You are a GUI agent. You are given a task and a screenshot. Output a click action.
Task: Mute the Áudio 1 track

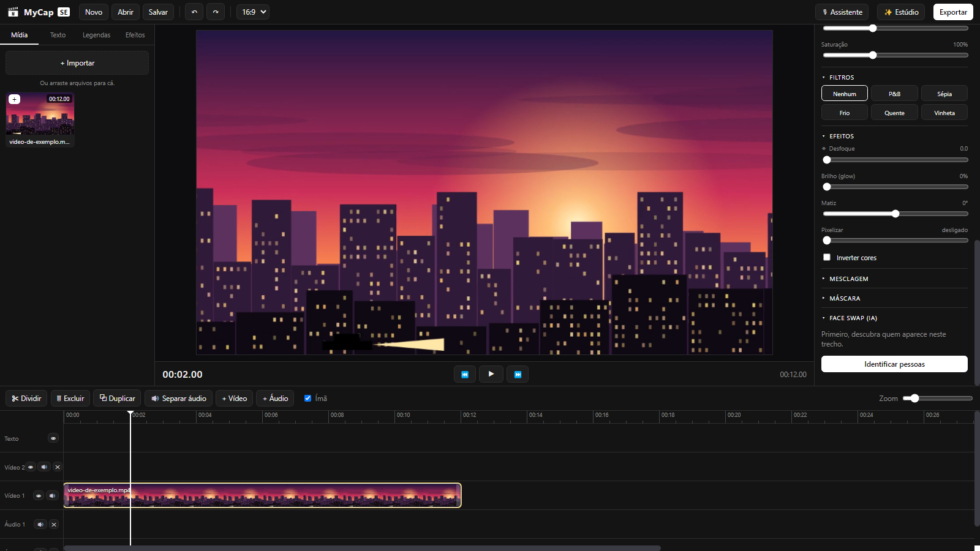40,525
